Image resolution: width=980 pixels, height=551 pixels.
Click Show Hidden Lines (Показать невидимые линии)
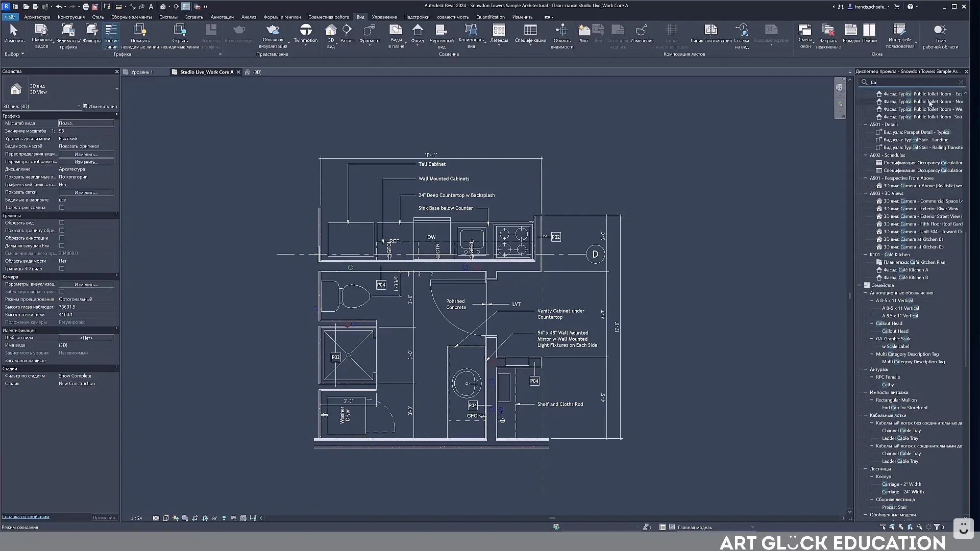140,36
